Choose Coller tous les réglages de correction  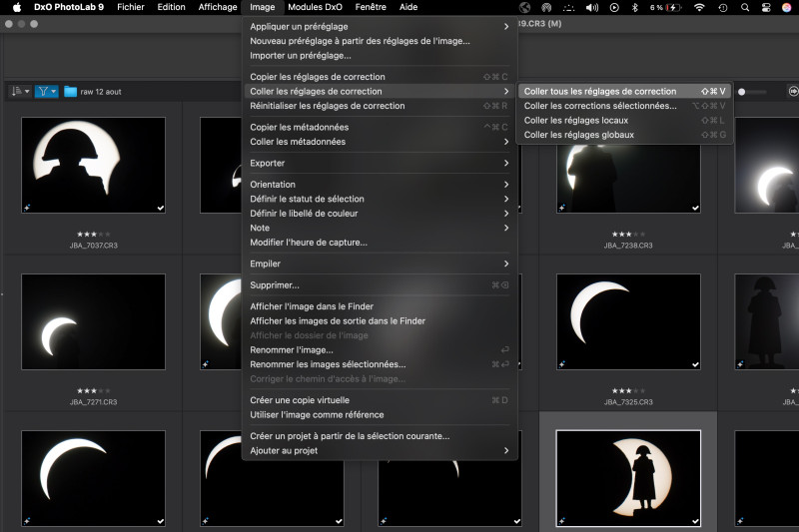tap(625, 91)
